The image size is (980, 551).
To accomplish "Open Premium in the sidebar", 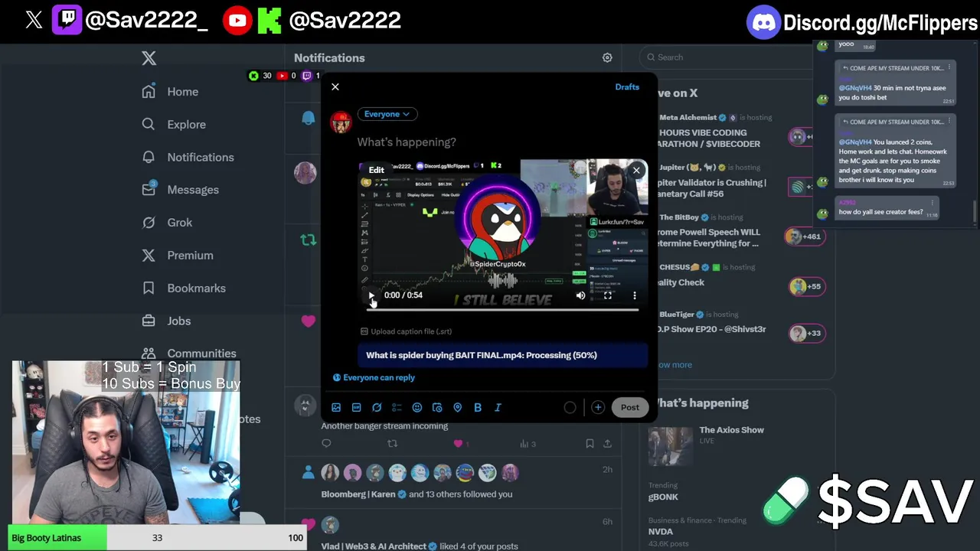I will click(x=178, y=256).
